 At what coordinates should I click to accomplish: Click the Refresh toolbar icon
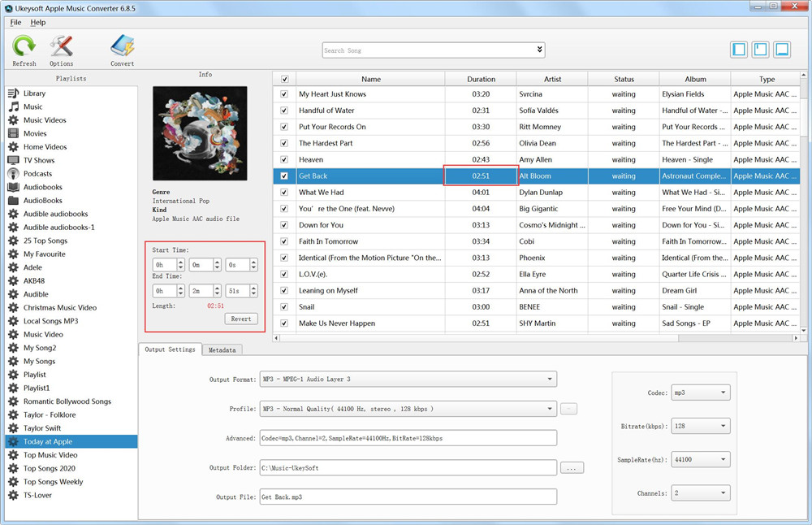click(x=24, y=46)
